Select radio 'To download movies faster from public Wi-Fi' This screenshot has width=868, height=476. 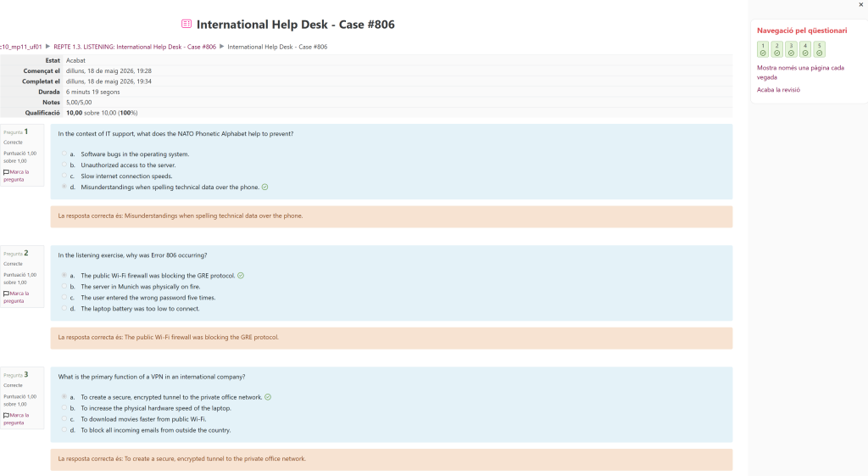point(64,418)
